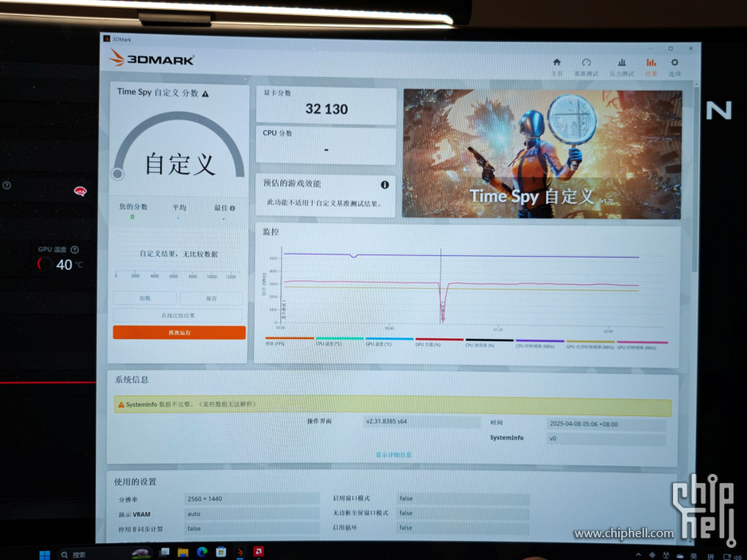Click the 在线比较结果 button
The image size is (747, 560).
point(178,315)
